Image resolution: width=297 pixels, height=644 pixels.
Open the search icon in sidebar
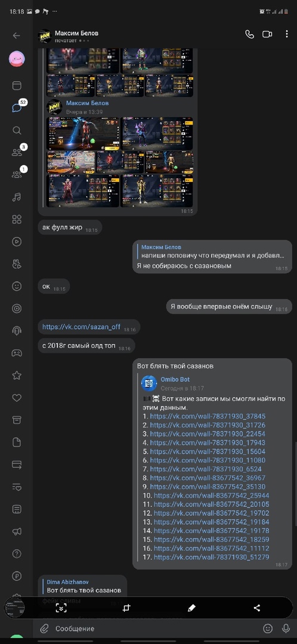(x=17, y=131)
